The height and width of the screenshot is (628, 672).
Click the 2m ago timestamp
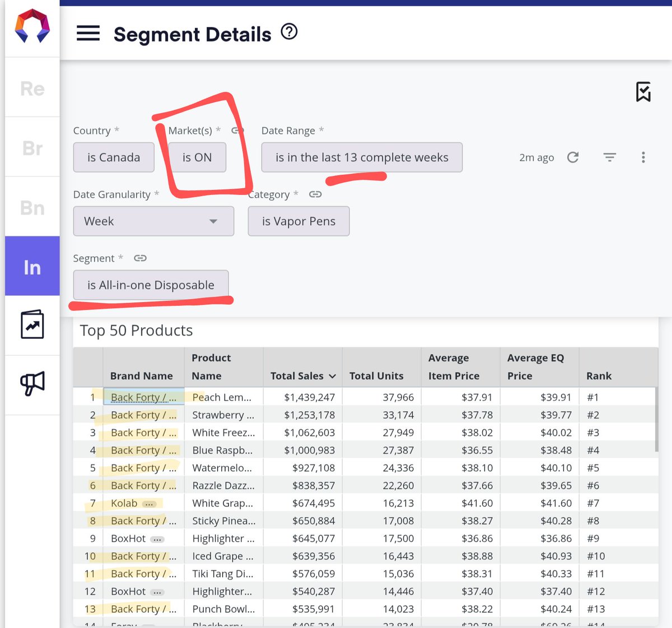[x=536, y=158]
